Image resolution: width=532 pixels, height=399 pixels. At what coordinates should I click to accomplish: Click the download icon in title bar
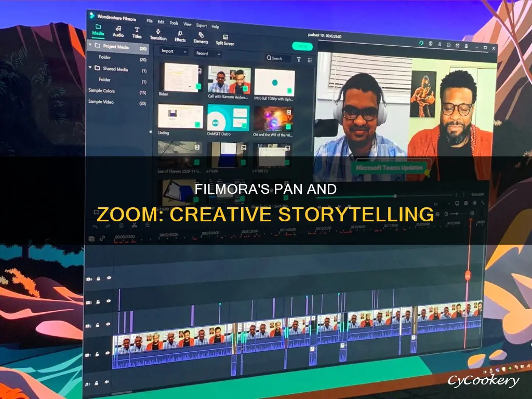click(466, 46)
